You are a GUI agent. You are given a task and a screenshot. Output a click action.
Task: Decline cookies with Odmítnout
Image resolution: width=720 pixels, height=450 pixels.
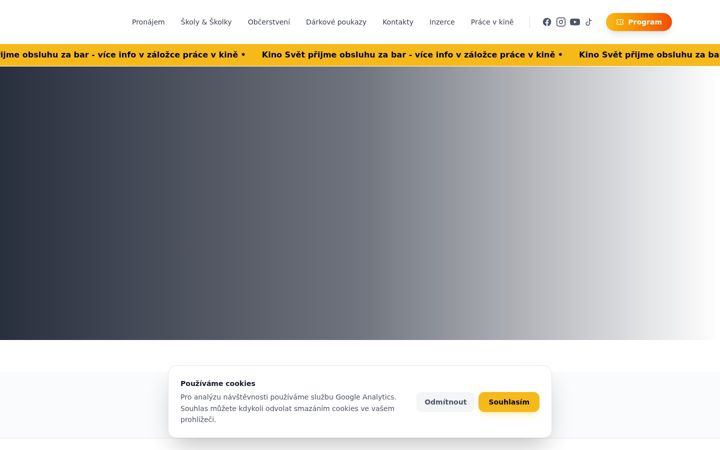pos(445,402)
